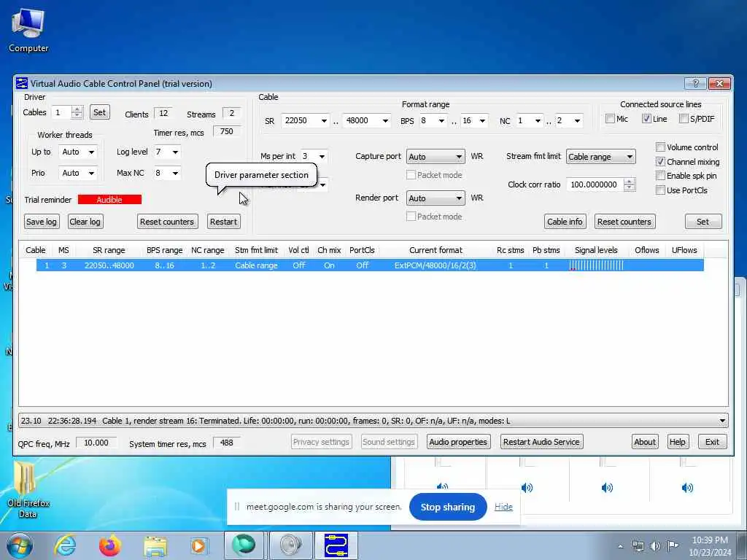The width and height of the screenshot is (747, 560).
Task: Open Windows Explorer from the taskbar
Action: pyautogui.click(x=155, y=545)
